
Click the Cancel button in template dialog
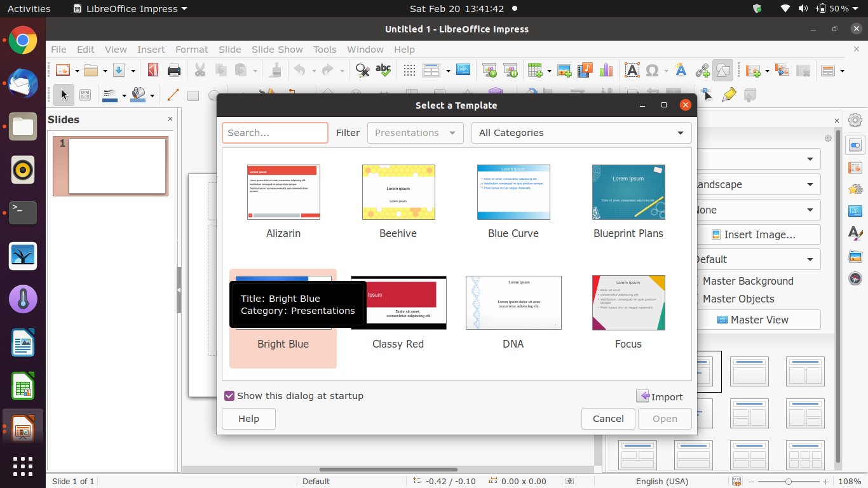(608, 419)
